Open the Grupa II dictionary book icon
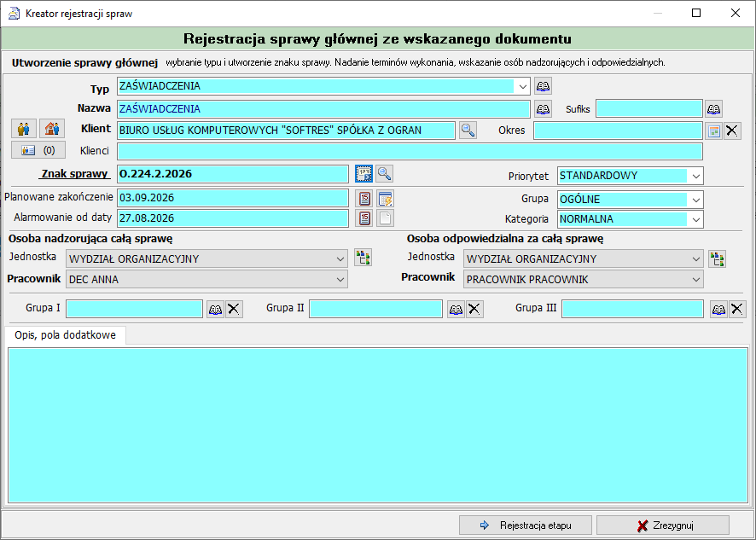The height and width of the screenshot is (540, 756). (456, 309)
